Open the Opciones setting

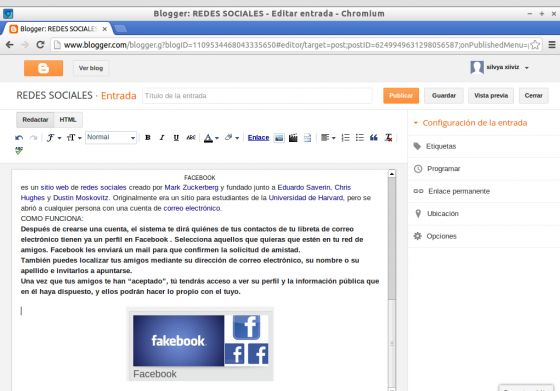(x=484, y=236)
